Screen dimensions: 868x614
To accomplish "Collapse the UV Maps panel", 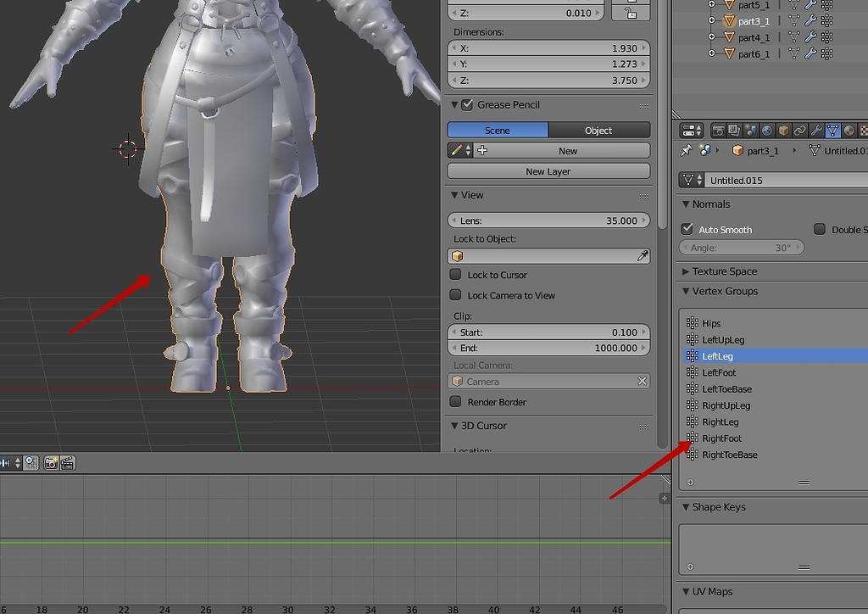I will coord(686,592).
